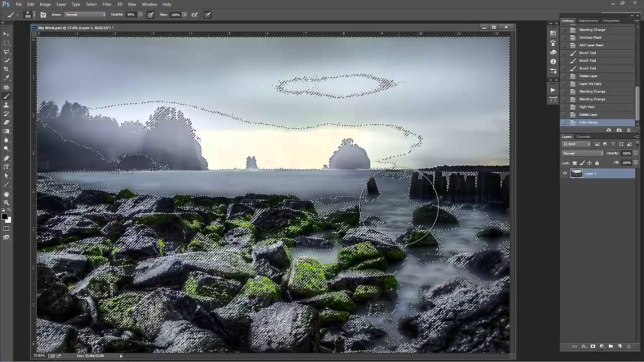
Task: Select the Gradient tool
Action: [x=7, y=131]
